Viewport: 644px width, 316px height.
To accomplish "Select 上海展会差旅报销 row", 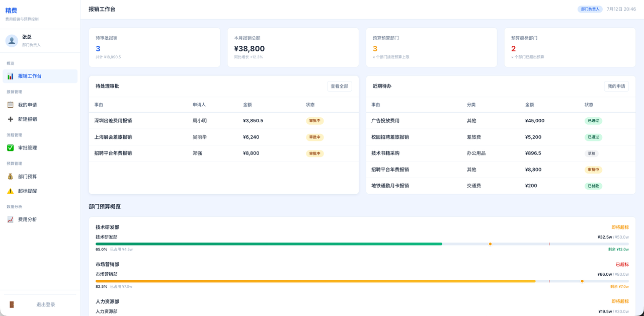I will [x=224, y=137].
